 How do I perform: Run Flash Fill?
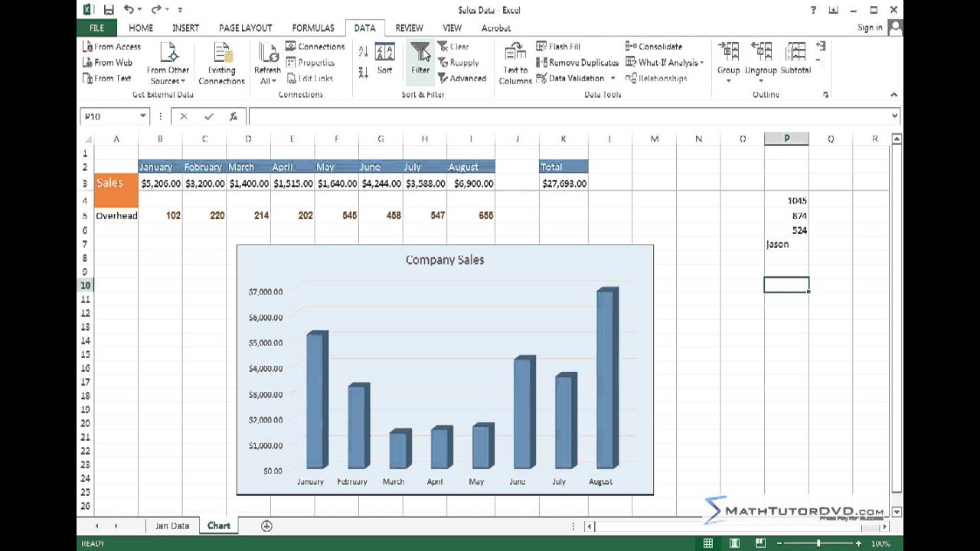558,47
